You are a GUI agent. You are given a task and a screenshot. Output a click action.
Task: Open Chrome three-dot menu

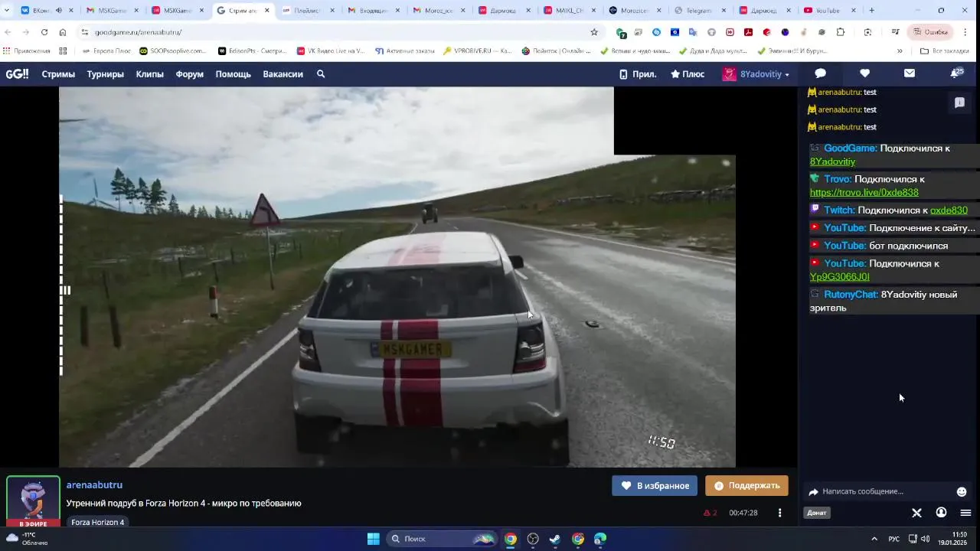point(965,32)
